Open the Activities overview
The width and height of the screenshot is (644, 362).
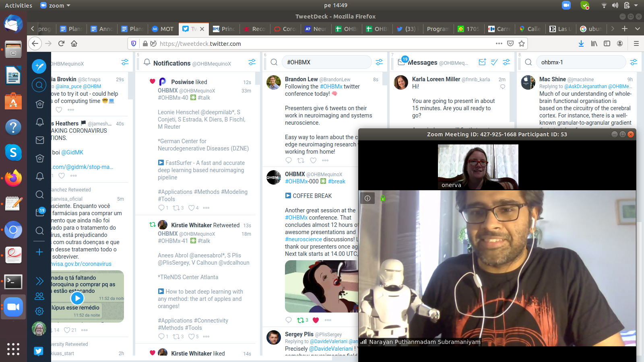19,5
